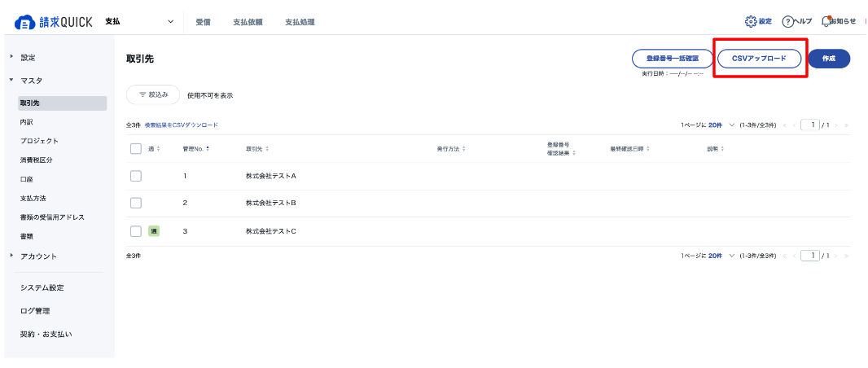Open the bottom 20件 per-page dropdown
This screenshot has height=368, width=868.
point(721,256)
